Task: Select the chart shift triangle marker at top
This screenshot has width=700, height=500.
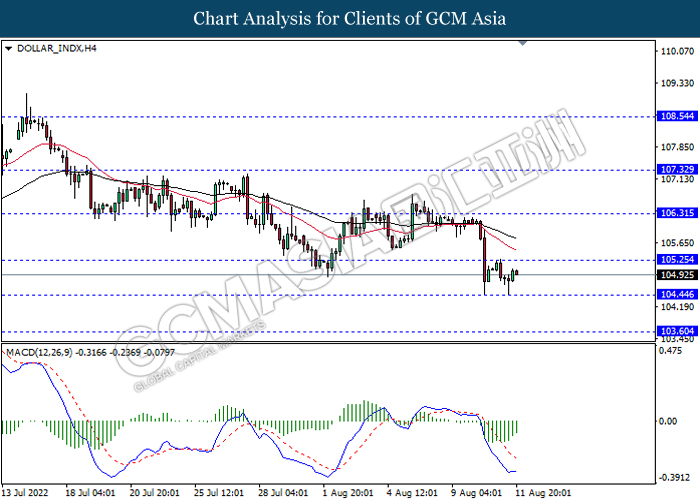Action: pos(523,43)
